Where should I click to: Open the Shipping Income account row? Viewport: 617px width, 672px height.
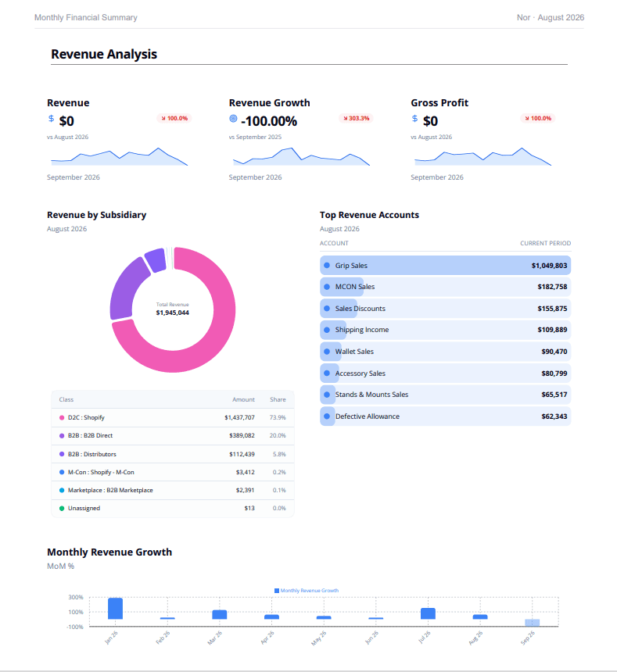tap(446, 330)
